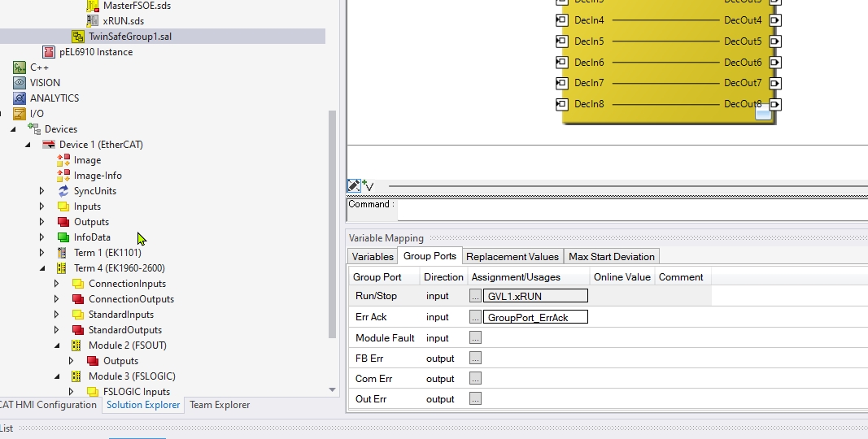This screenshot has width=868, height=439.
Task: Click the TwinSafeGroup1.sal file icon
Action: [x=78, y=37]
